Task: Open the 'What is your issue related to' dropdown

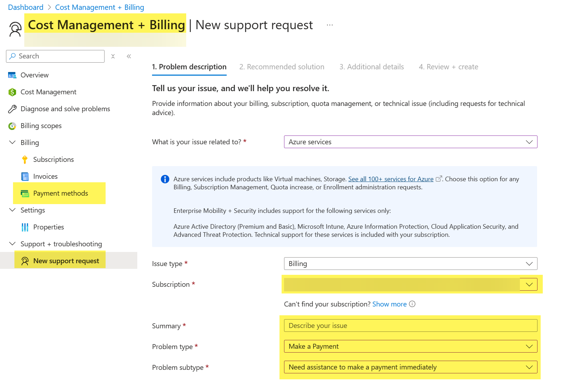Action: 410,142
